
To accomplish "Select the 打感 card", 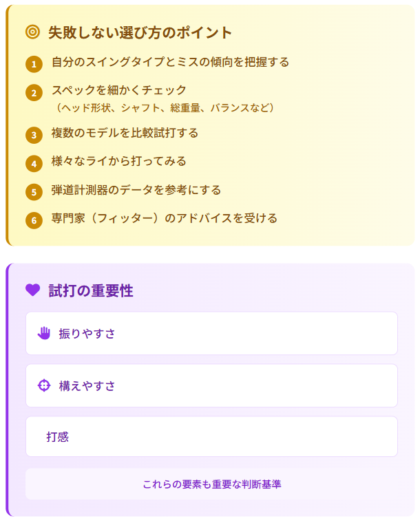I will [x=211, y=436].
